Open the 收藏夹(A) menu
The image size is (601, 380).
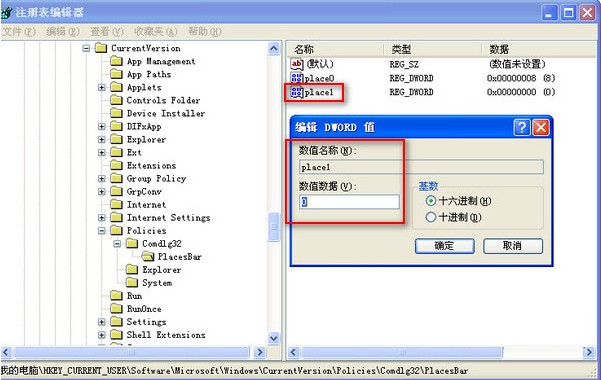[x=156, y=31]
